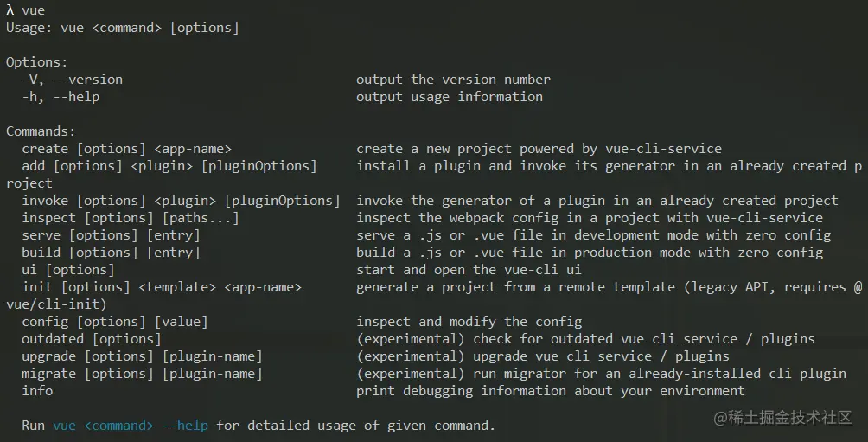The image size is (868, 442).
Task: Click the "serve" command name
Action: 41,235
